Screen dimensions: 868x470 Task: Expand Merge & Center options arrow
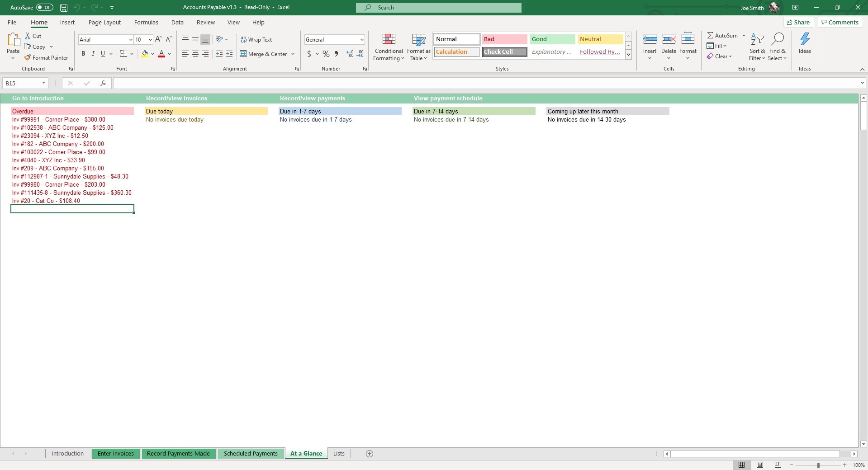pyautogui.click(x=293, y=54)
